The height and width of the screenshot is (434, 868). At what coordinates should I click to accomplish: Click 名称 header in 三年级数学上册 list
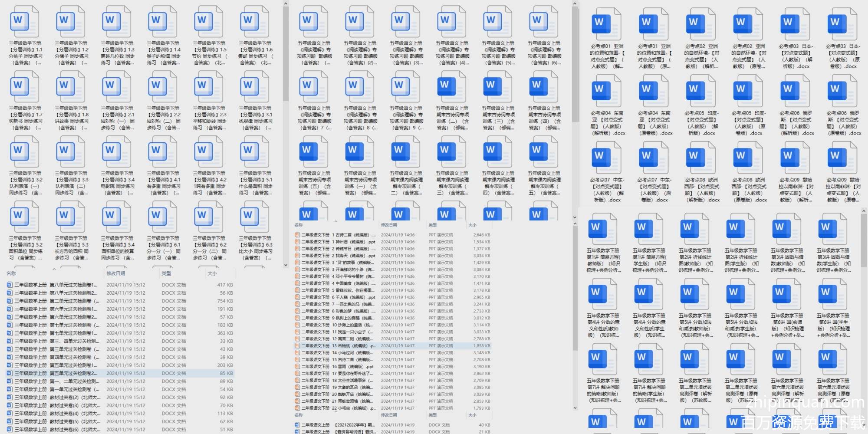11,273
